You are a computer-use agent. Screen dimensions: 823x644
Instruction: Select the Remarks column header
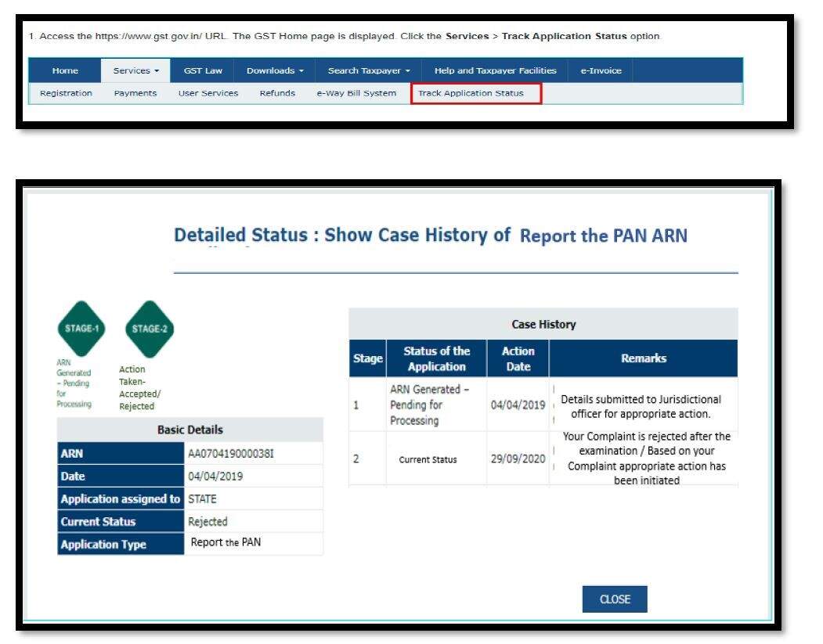pyautogui.click(x=643, y=358)
